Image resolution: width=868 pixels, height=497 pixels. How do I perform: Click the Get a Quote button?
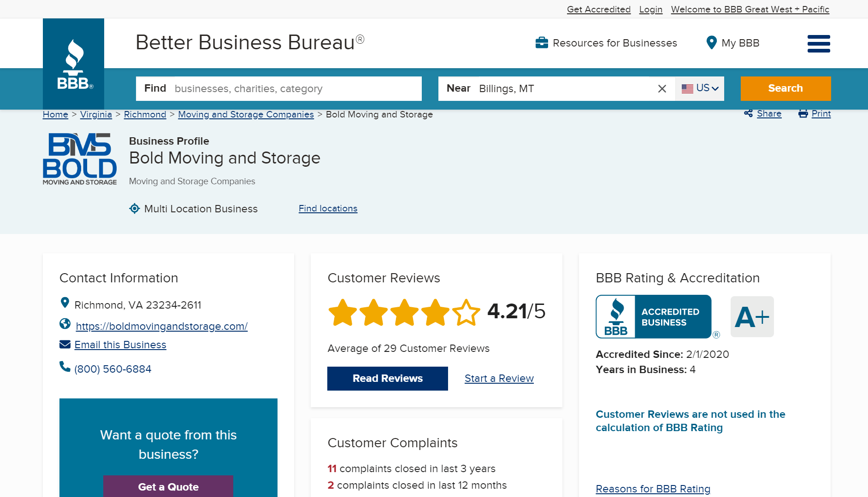pyautogui.click(x=168, y=486)
